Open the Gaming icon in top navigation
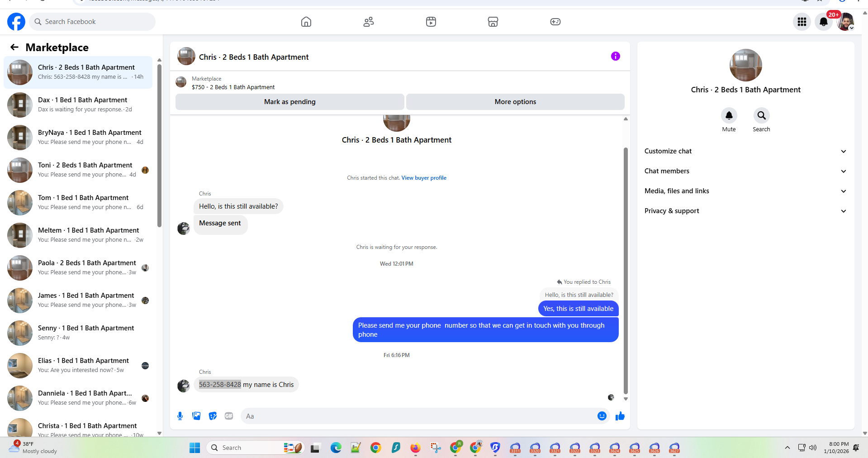Viewport: 868px width, 458px height. coord(555,22)
